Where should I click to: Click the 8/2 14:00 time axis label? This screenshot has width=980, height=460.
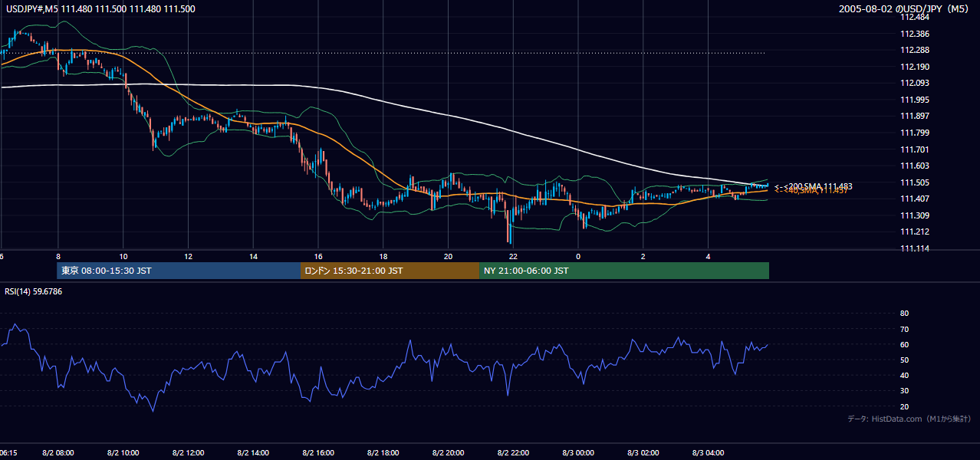point(254,453)
